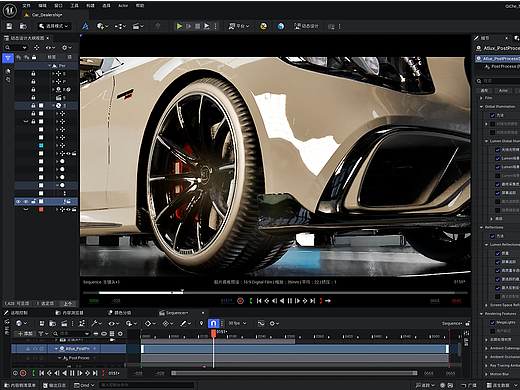Click the 输出日志 output log button
The width and height of the screenshot is (520, 390).
click(x=55, y=385)
